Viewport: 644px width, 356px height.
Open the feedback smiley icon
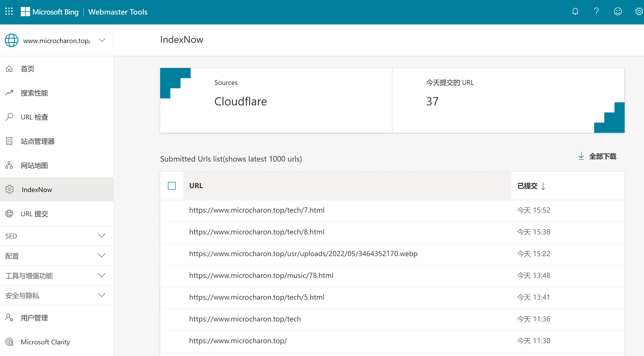[x=617, y=12]
